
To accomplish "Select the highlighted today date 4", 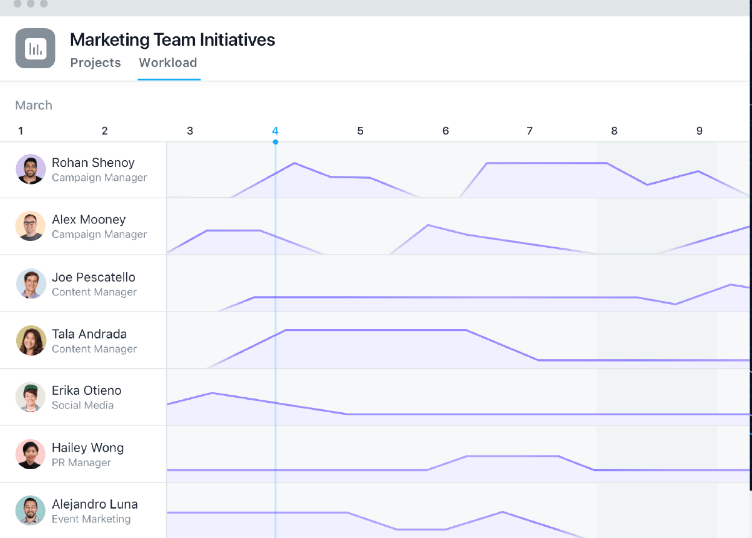I will pyautogui.click(x=275, y=131).
